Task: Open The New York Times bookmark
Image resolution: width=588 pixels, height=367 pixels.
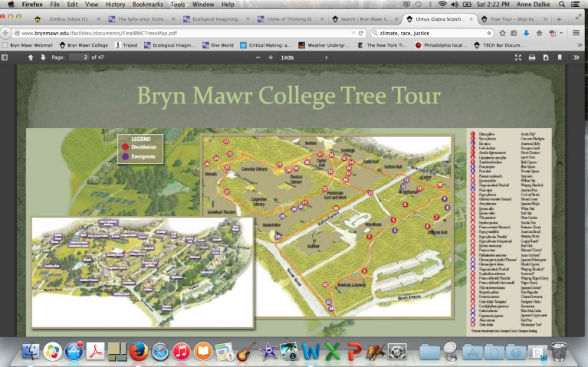Action: click(x=382, y=45)
